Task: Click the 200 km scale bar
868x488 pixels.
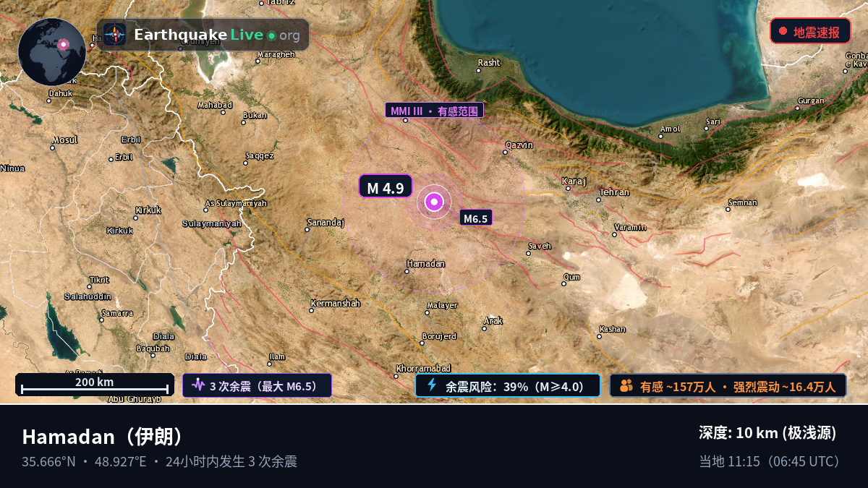Action: tap(95, 385)
